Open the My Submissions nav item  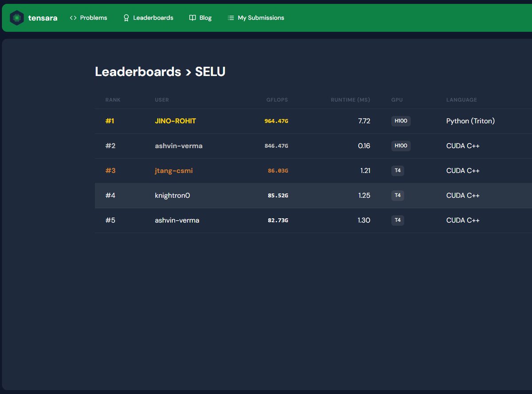tap(256, 18)
